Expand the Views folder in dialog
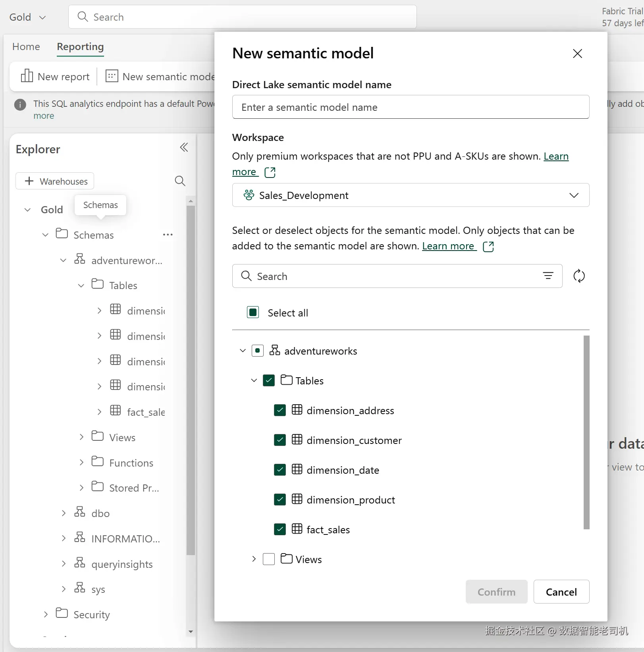 pos(254,559)
